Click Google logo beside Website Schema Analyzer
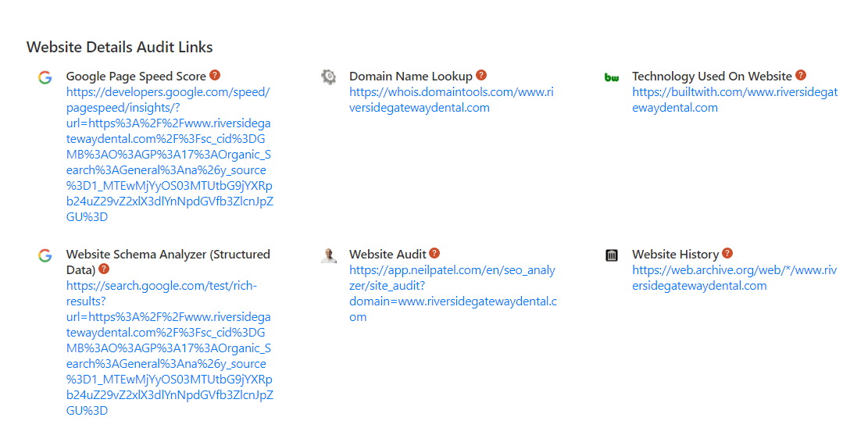Viewport: 868px width, 435px height. 45,255
